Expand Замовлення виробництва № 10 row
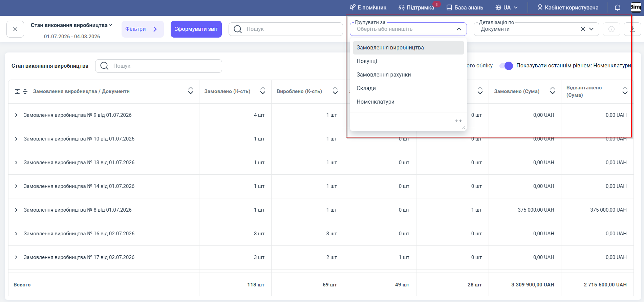Image resolution: width=644 pixels, height=302 pixels. coord(16,139)
